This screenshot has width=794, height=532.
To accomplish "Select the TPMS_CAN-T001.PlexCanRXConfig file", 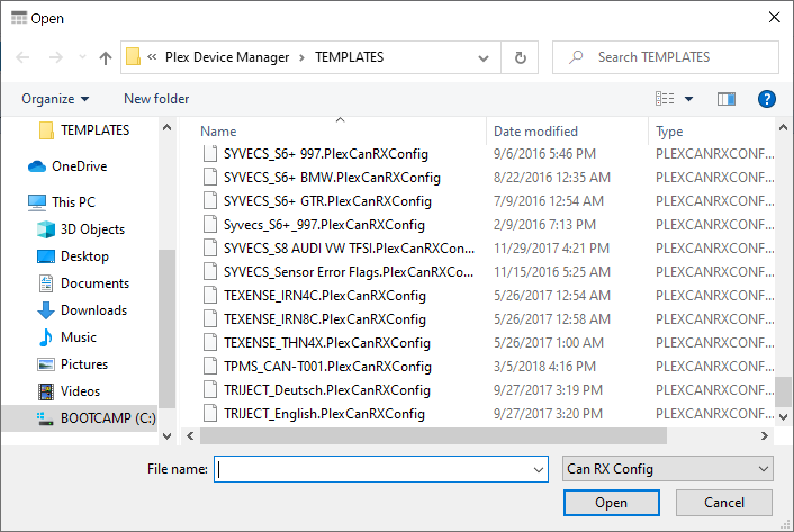I will (327, 367).
